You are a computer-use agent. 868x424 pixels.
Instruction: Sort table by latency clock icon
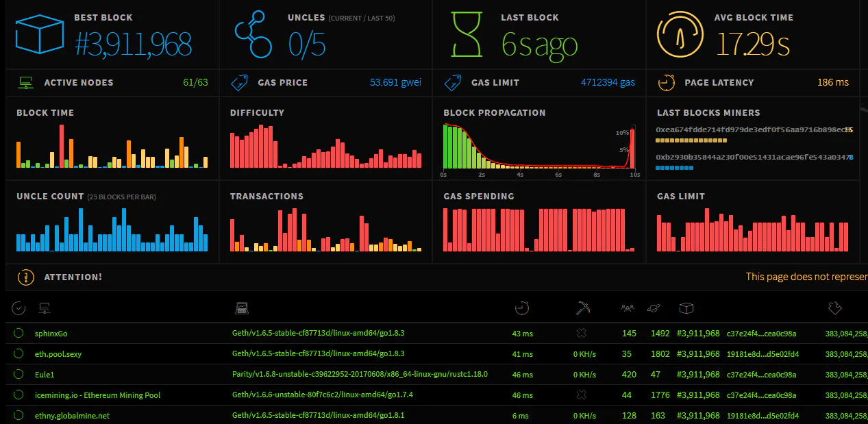pyautogui.click(x=522, y=309)
